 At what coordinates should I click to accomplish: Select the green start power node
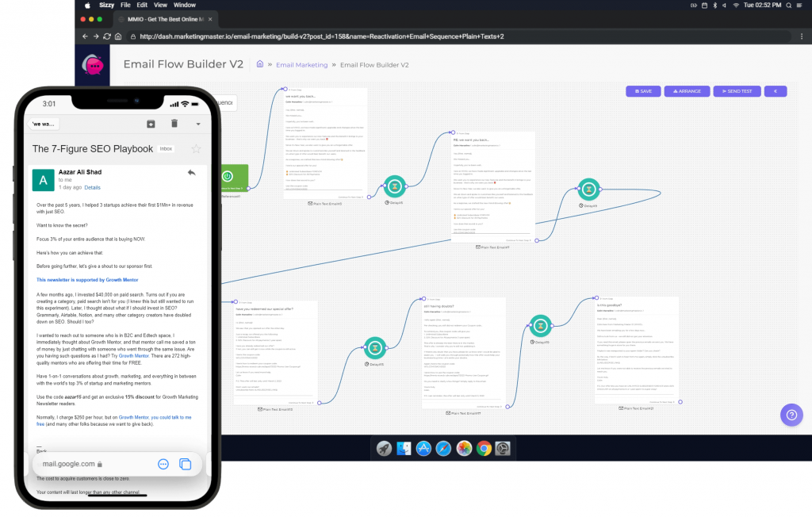235,178
